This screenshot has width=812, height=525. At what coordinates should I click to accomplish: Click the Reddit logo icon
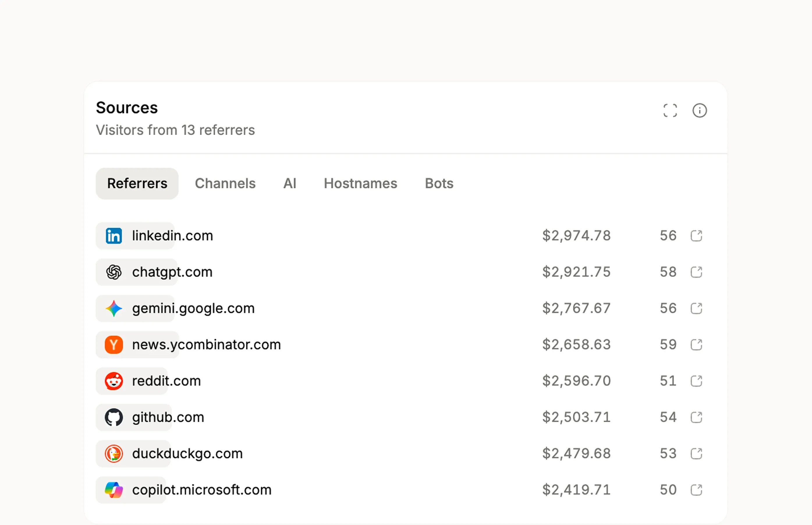(114, 381)
